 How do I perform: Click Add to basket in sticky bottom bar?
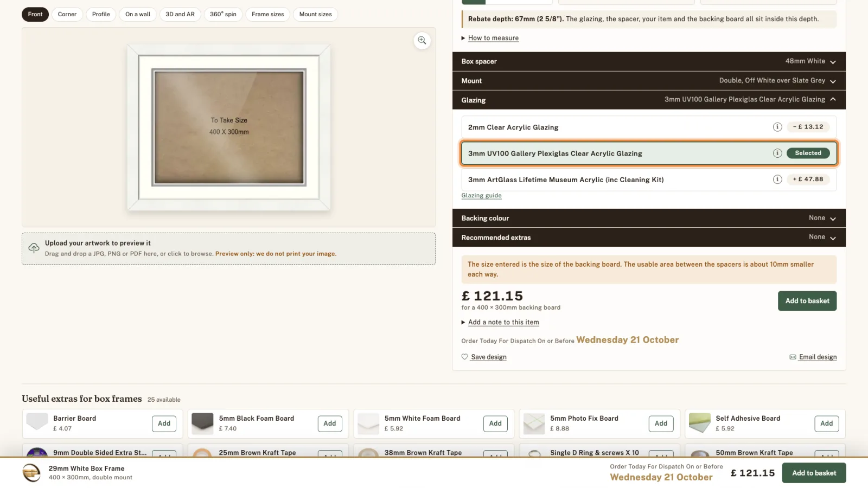814,473
